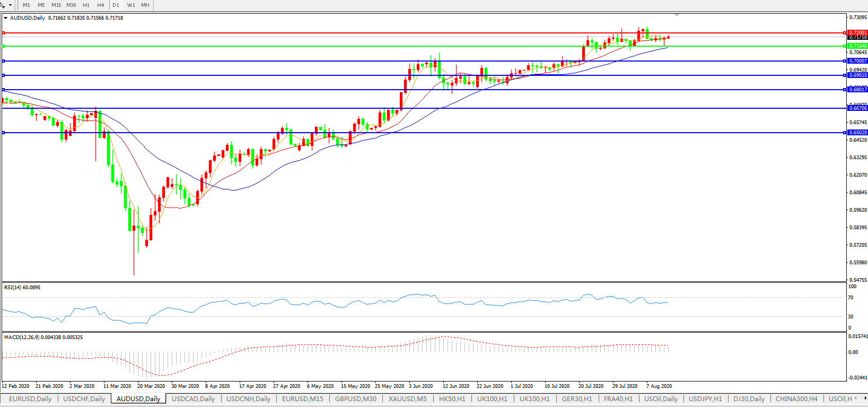
Task: Expand the AUDUSD,Daily chart title triangle
Action: click(x=6, y=18)
